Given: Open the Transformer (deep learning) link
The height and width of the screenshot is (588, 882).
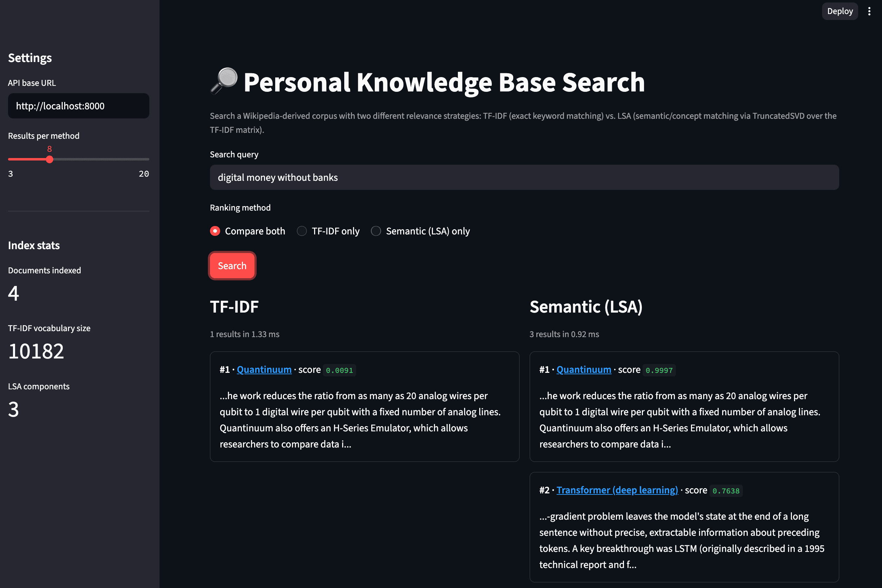Looking at the screenshot, I should coord(617,490).
